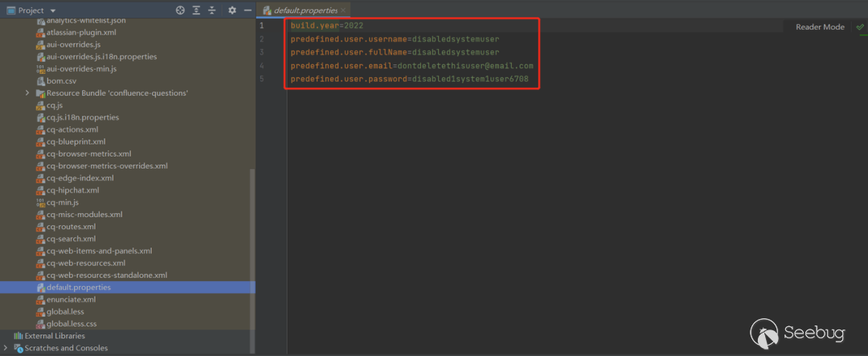Select aui-overrides.js.i18n.properties file
Screen dimensions: 868x356
click(101, 56)
